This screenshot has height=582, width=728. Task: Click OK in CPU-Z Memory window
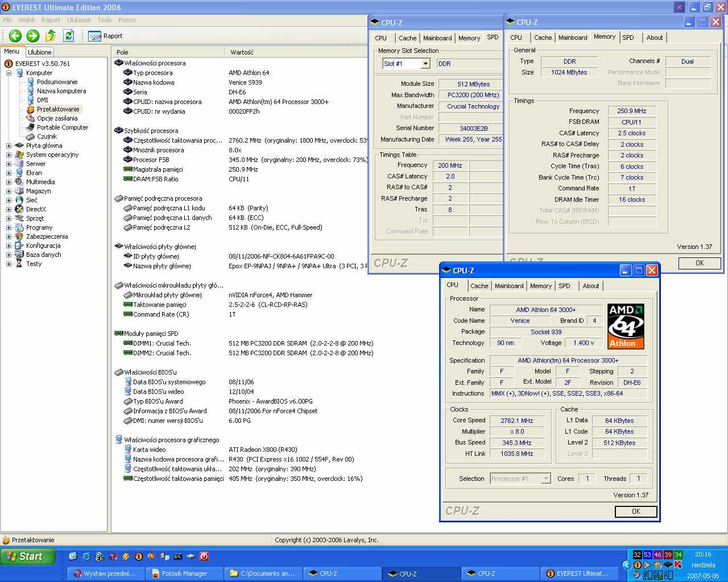point(700,263)
